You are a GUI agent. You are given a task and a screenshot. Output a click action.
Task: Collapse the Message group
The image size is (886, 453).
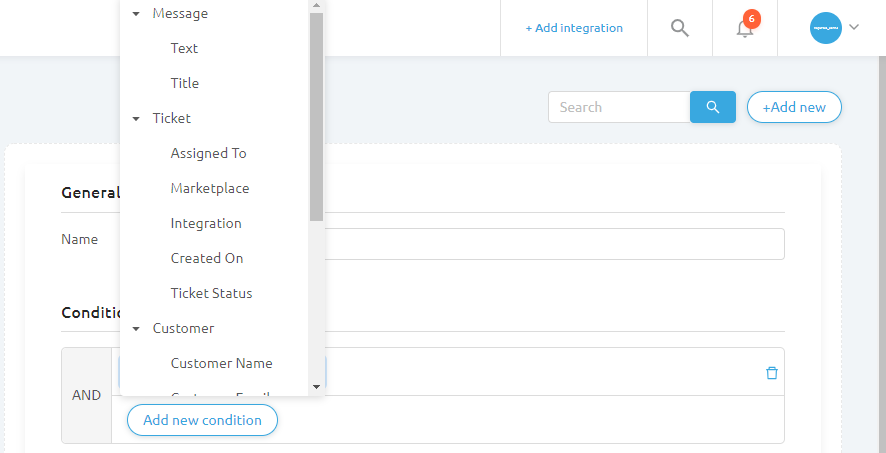[137, 14]
